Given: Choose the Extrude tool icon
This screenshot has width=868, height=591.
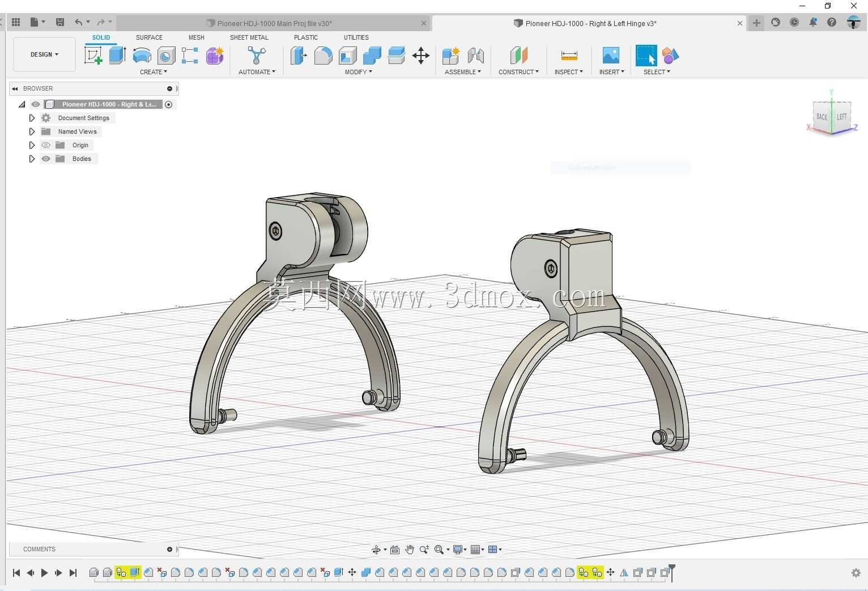Looking at the screenshot, I should (117, 56).
